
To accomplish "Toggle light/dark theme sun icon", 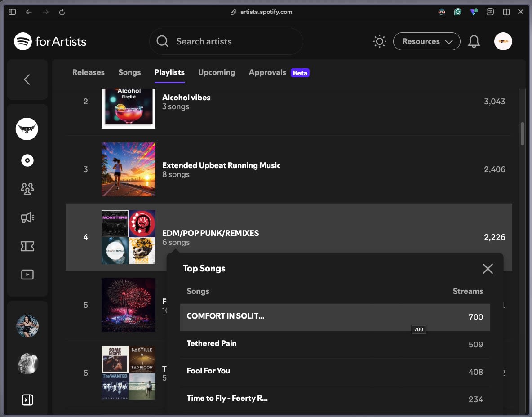I will click(x=379, y=41).
